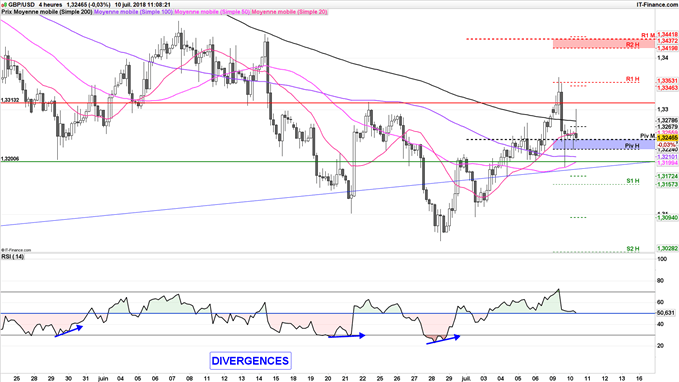Image resolution: width=679 pixels, height=382 pixels.
Task: Click the pink 'Moyenne mobile (Simple 20)' legend
Action: pos(289,12)
